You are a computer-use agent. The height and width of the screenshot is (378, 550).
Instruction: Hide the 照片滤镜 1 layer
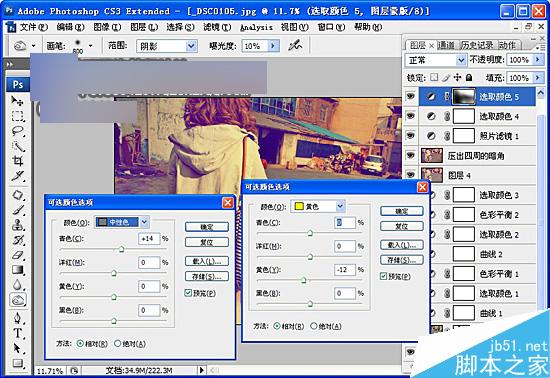pyautogui.click(x=410, y=135)
